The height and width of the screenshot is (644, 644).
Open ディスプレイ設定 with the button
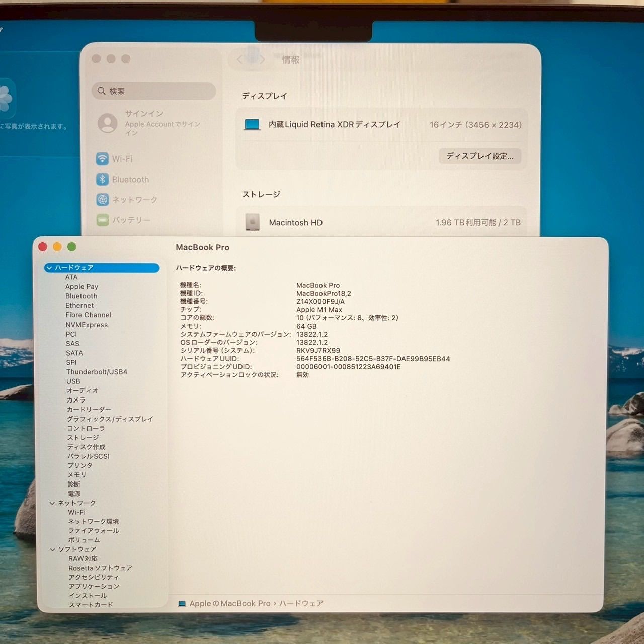pos(479,156)
